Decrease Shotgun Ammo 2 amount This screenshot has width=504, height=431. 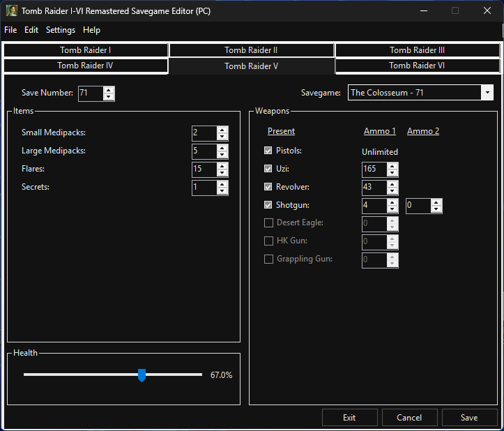[x=436, y=209]
